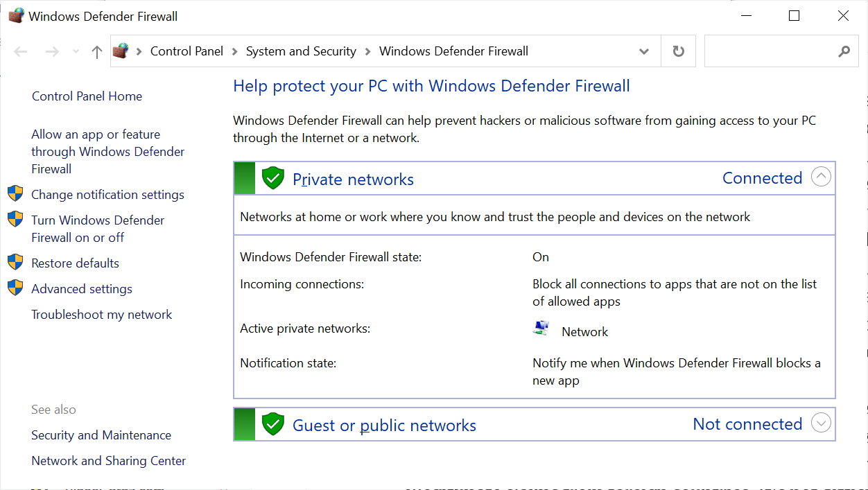
Task: Open the address bar history dropdown
Action: (x=644, y=51)
